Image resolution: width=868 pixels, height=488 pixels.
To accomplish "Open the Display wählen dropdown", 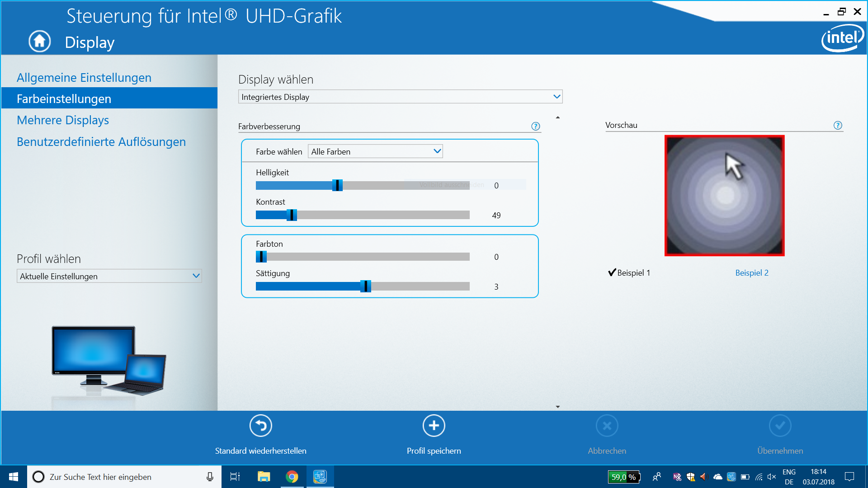I will pyautogui.click(x=400, y=97).
